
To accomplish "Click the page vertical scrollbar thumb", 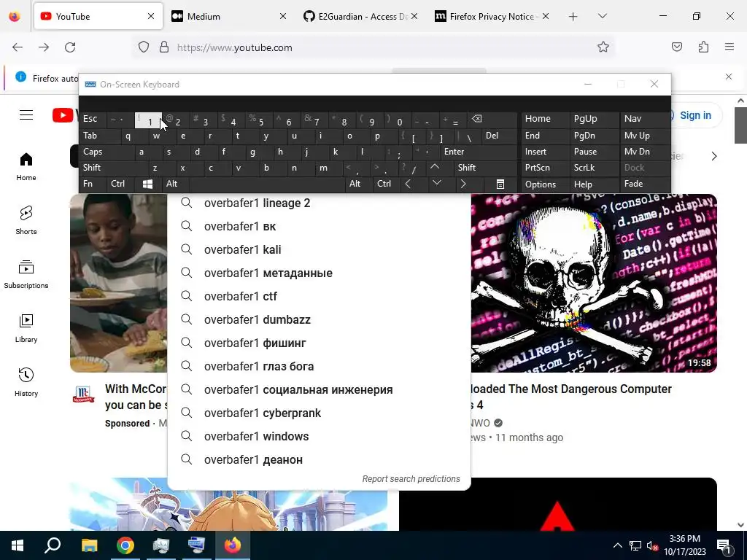I will pos(740,125).
